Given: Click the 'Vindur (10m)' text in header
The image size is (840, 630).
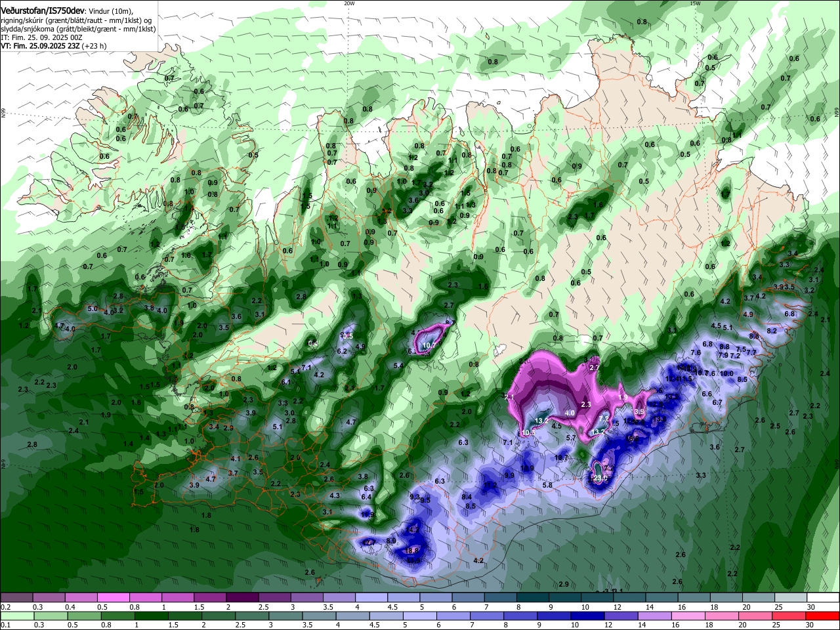Looking at the screenshot, I should pyautogui.click(x=110, y=10).
